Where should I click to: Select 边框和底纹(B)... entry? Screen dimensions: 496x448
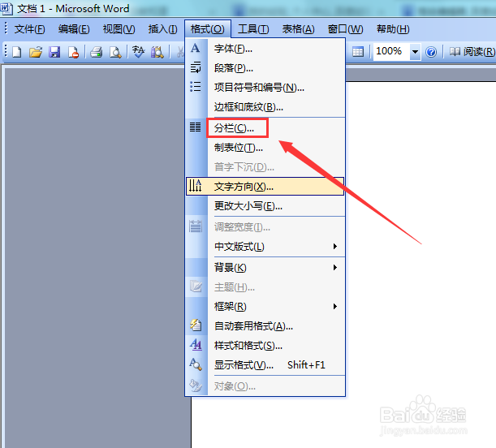(265, 107)
